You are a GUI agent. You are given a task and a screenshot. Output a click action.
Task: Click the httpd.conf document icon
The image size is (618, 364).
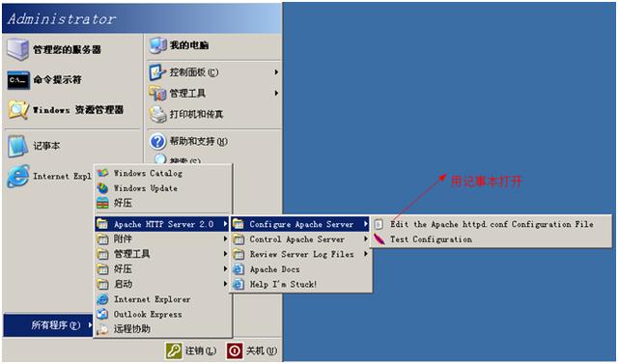379,224
